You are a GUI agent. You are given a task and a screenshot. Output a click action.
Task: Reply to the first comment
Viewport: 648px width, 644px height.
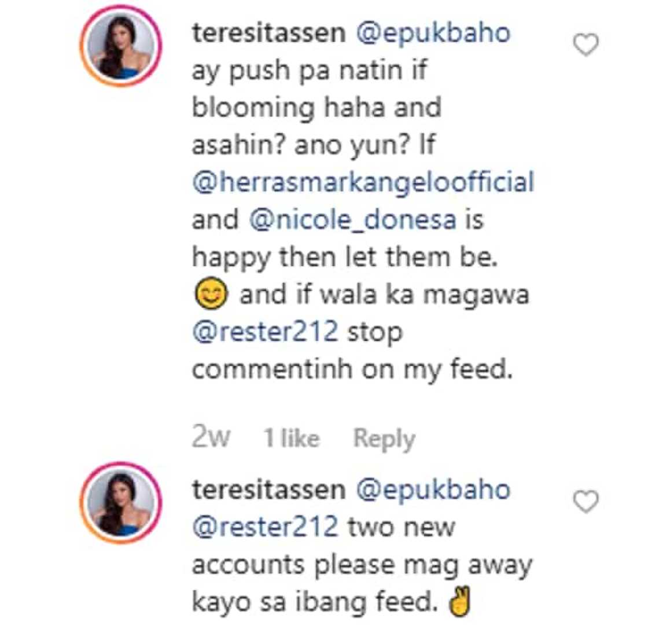pos(384,439)
